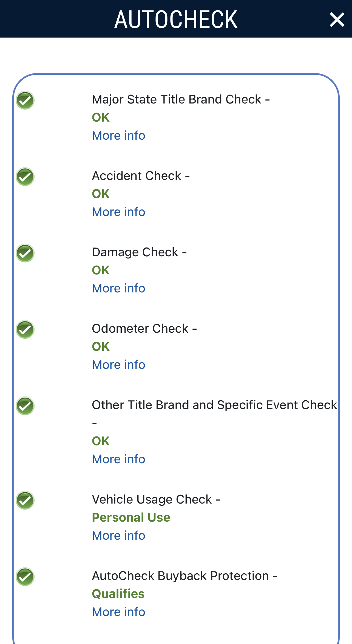
Task: Open More info under Vehicle Usage Check
Action: coord(118,536)
